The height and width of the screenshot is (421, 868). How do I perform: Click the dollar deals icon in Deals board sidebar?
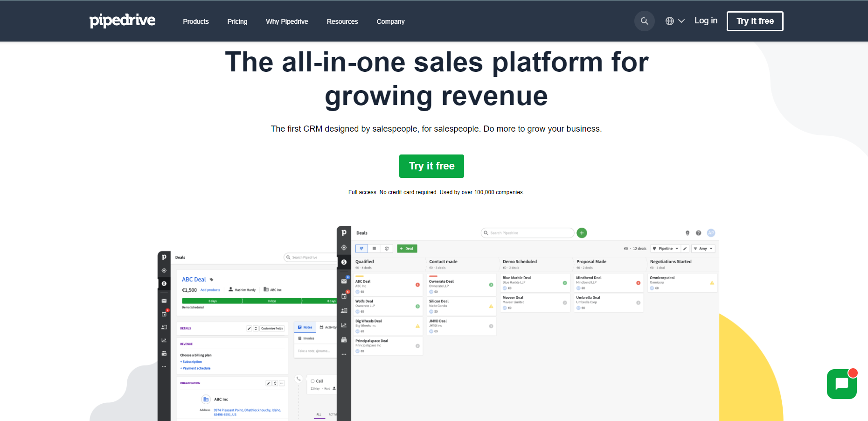coord(344,262)
